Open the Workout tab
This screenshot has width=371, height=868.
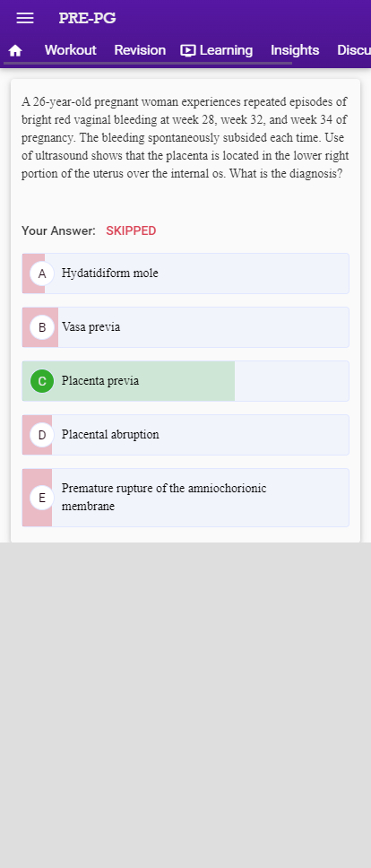(70, 50)
